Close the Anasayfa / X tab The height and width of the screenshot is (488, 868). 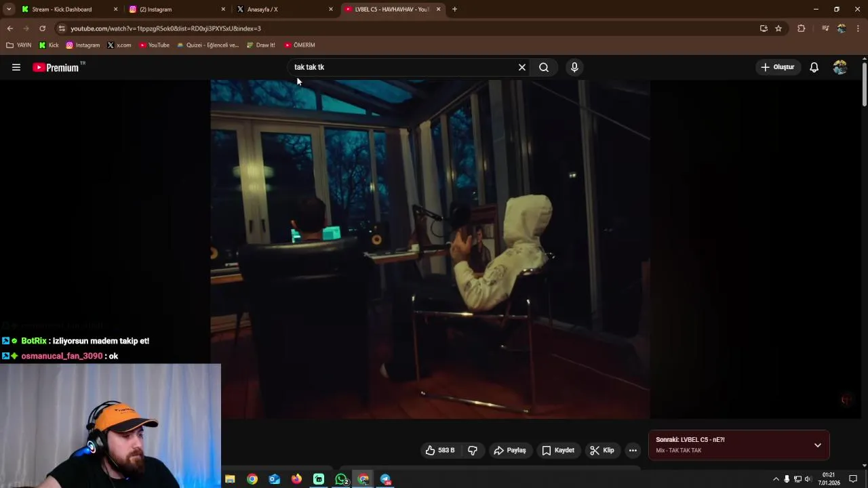tap(331, 9)
